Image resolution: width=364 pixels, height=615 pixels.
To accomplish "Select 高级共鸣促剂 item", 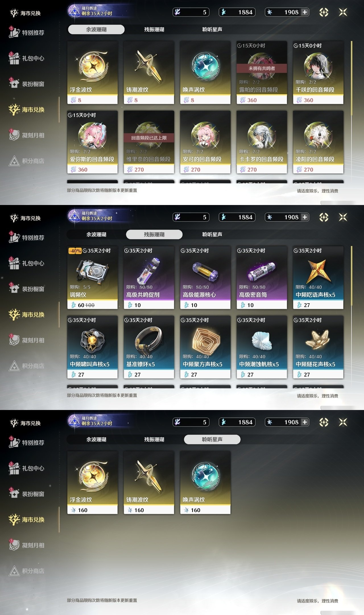I will click(x=149, y=278).
